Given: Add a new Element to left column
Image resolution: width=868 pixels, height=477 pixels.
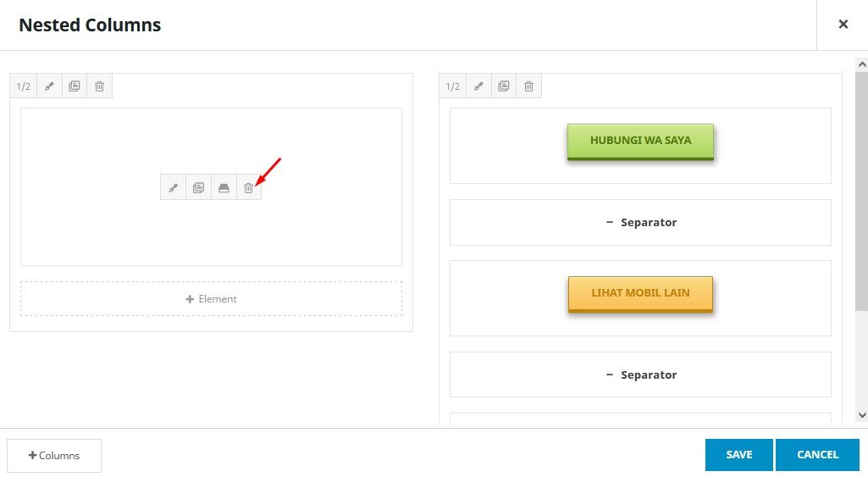Looking at the screenshot, I should [x=211, y=299].
